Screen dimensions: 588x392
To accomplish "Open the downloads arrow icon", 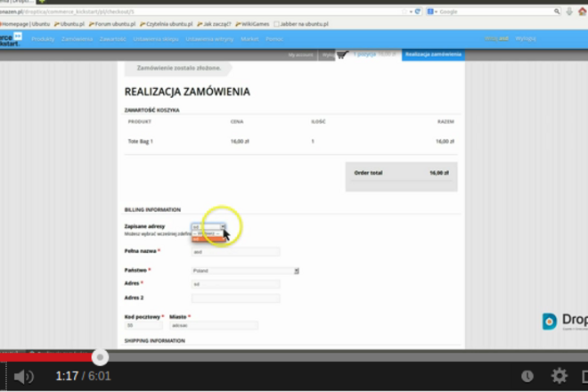I will 569,12.
